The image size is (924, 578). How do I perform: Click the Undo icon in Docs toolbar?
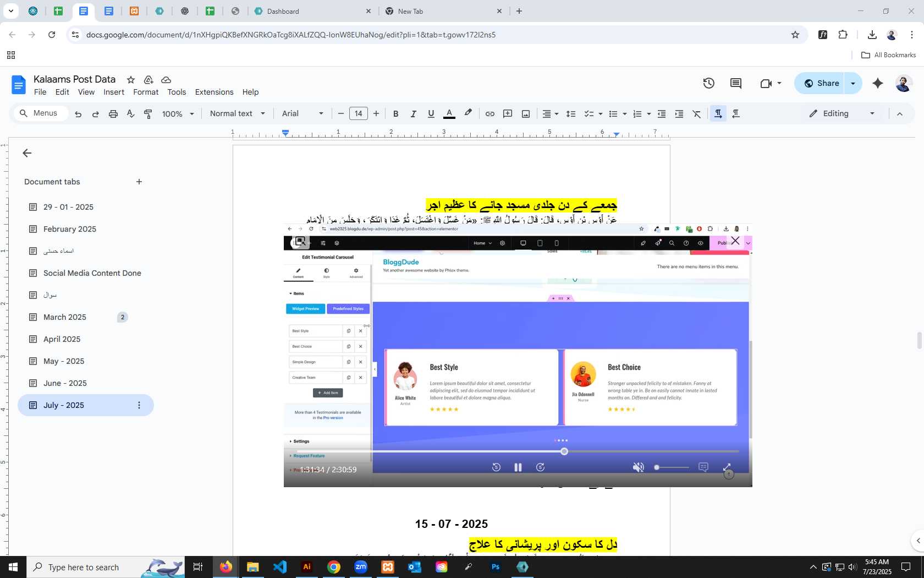point(78,114)
